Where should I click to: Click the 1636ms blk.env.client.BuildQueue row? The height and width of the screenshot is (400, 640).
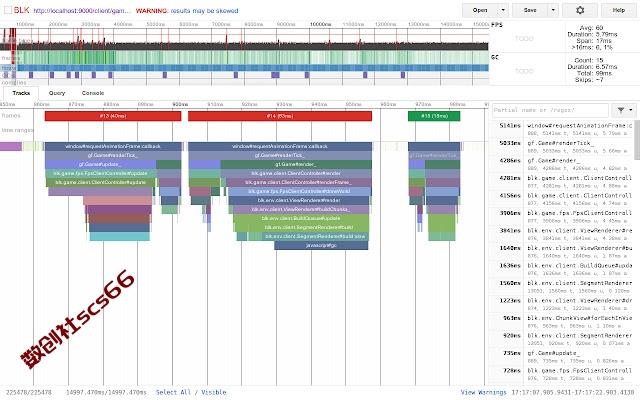[562, 269]
